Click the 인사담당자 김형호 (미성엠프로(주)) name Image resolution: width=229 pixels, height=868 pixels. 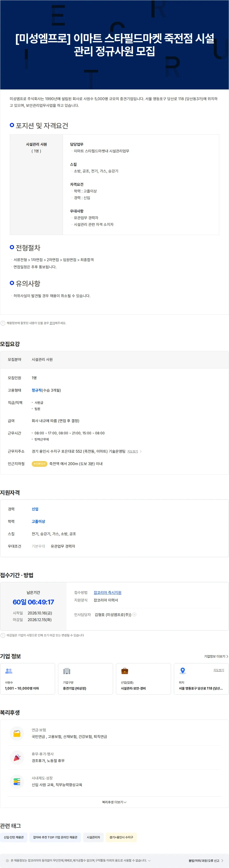pos(113,615)
